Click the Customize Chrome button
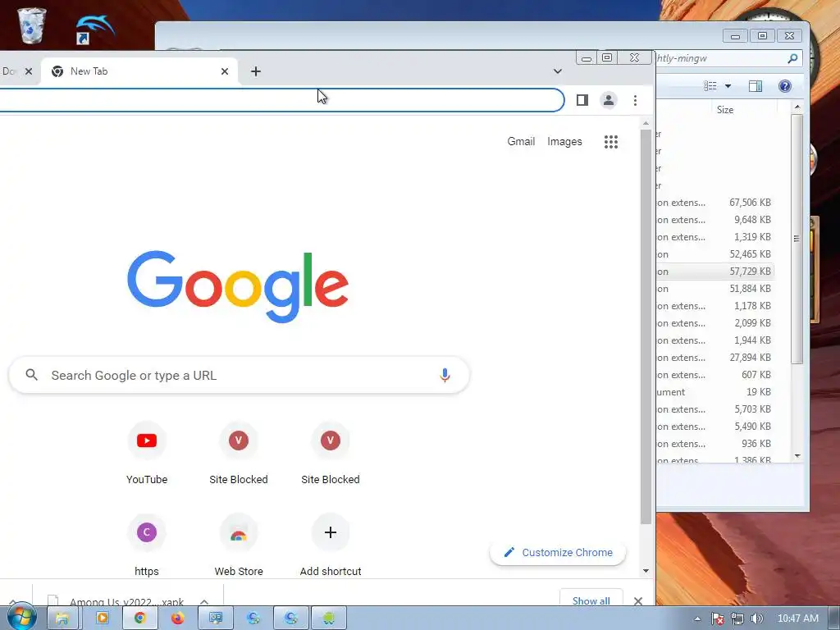 (x=558, y=552)
